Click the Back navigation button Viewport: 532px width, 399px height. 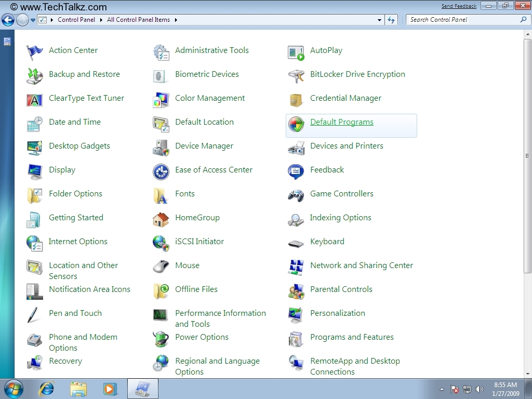[8, 20]
